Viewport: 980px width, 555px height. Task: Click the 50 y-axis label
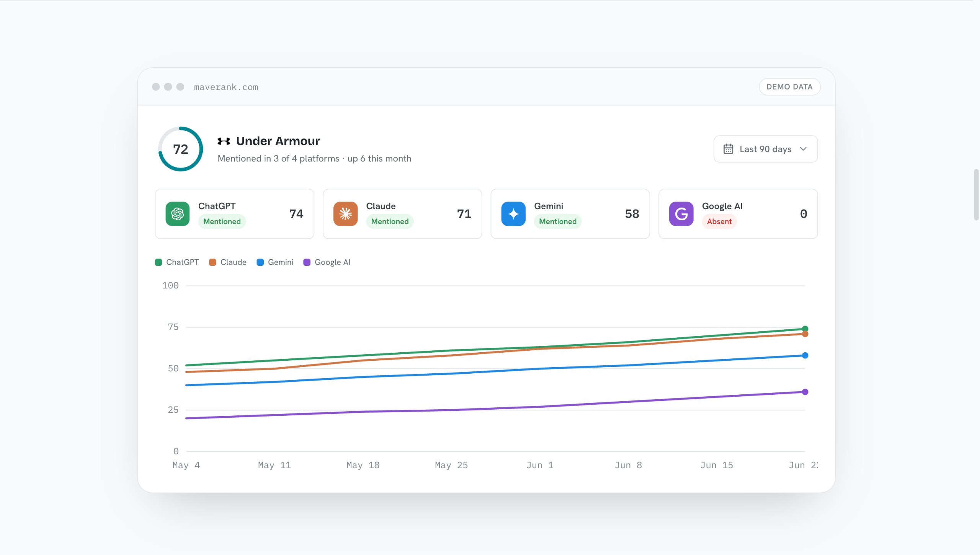[x=173, y=368]
